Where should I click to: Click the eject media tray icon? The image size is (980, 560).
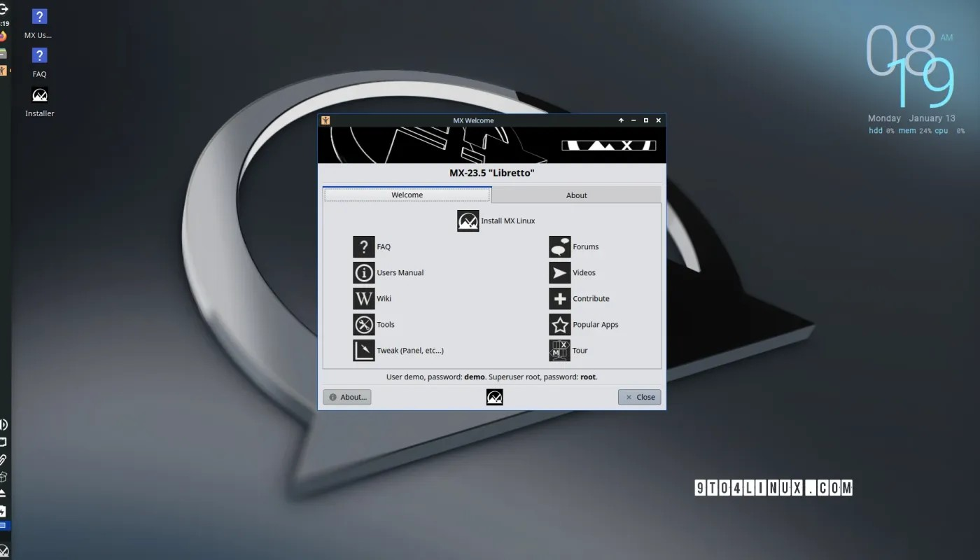coord(3,493)
